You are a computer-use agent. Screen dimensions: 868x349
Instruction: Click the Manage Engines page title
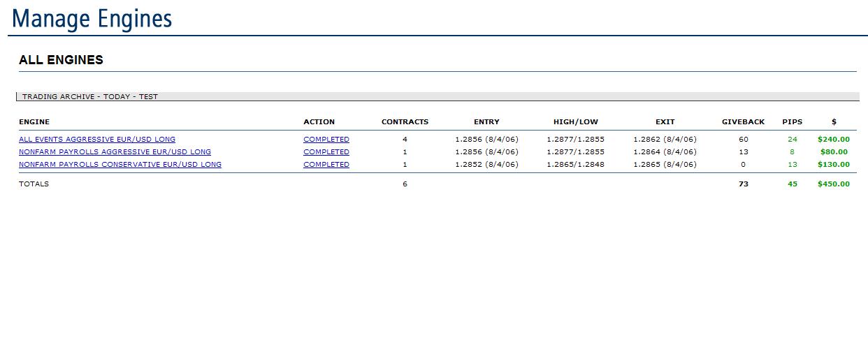[92, 18]
